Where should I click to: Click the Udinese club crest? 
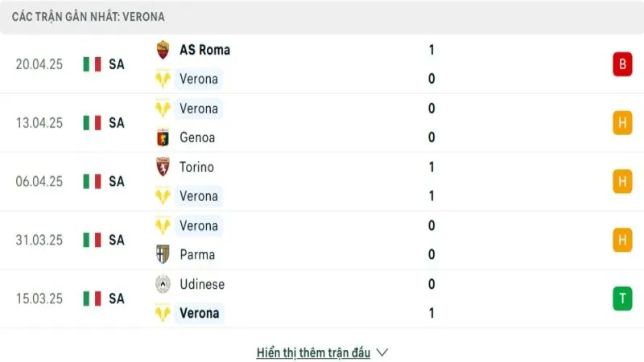click(x=163, y=284)
